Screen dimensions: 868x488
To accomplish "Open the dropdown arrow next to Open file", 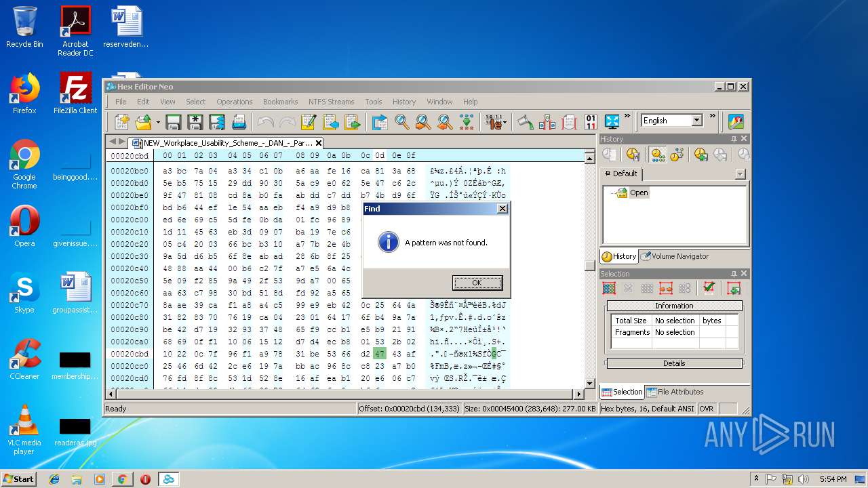I will tap(158, 123).
